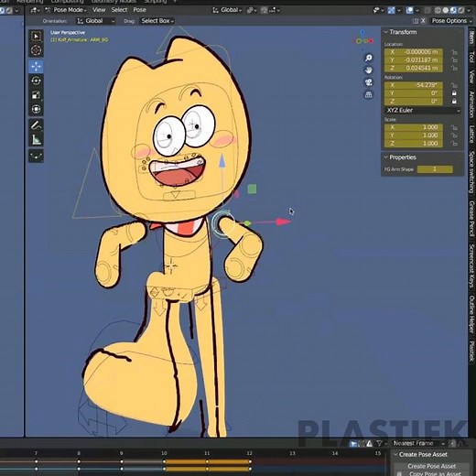This screenshot has height=476, width=476.
Task: Select the Annotate pencil tool
Action: pos(36,125)
